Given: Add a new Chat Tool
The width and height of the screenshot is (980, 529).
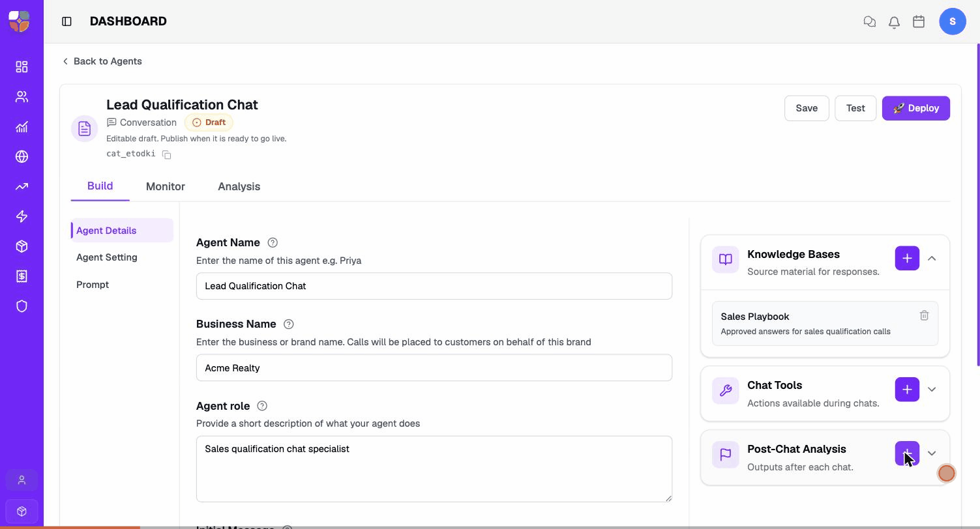Looking at the screenshot, I should (x=907, y=390).
